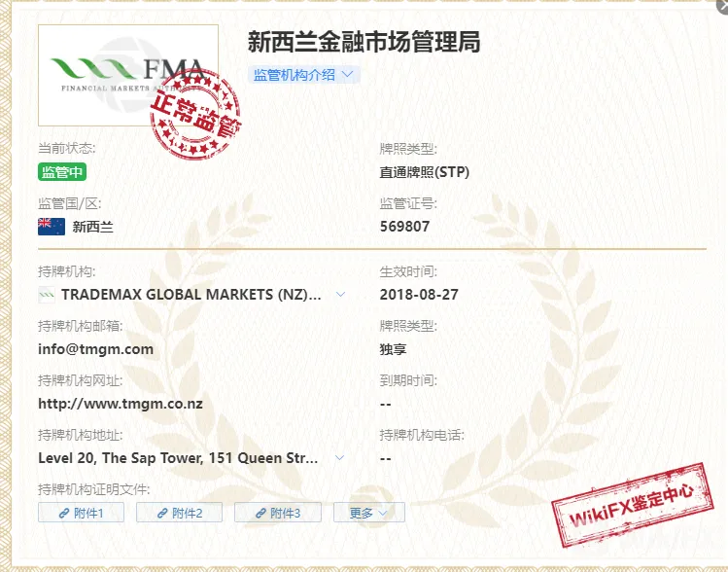Click the license type 直通牌照(STP)

(x=425, y=172)
